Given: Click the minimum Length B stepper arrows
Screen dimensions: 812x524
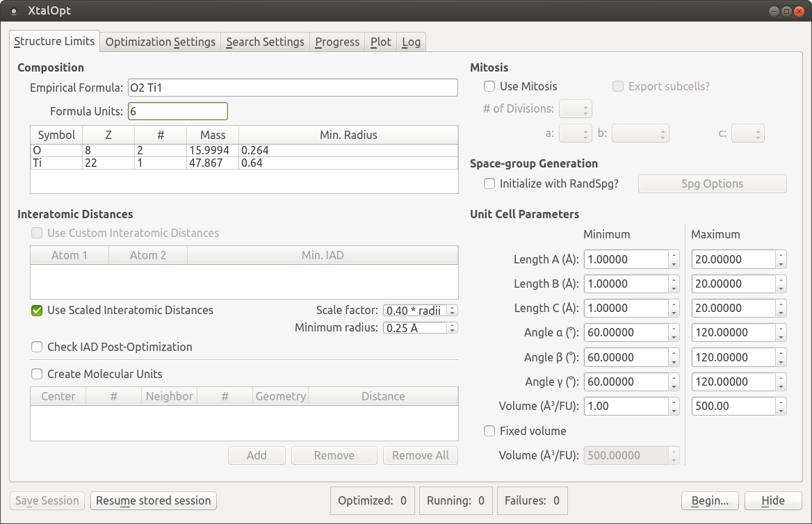Looking at the screenshot, I should 674,284.
